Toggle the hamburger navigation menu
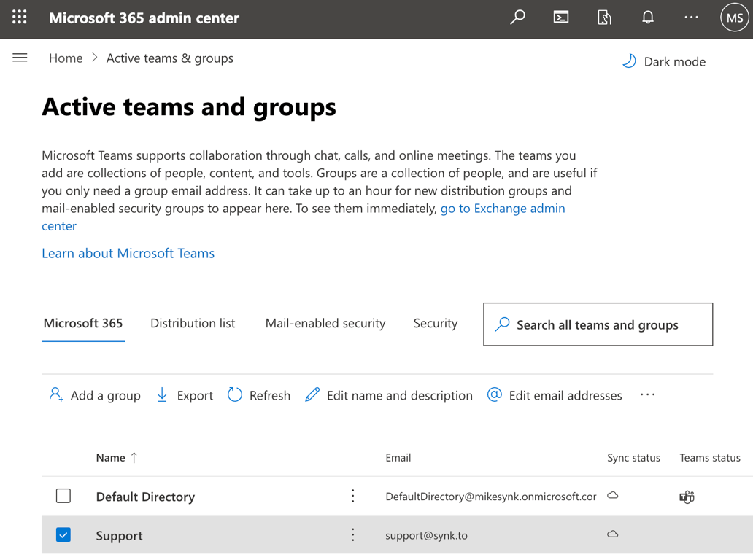This screenshot has height=560, width=753. [20, 58]
